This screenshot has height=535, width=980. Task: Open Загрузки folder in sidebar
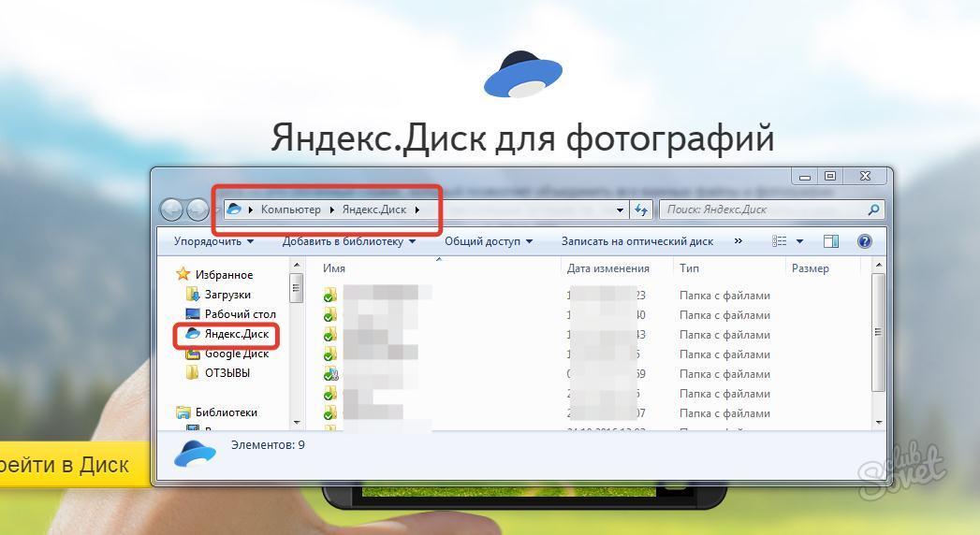(x=227, y=295)
